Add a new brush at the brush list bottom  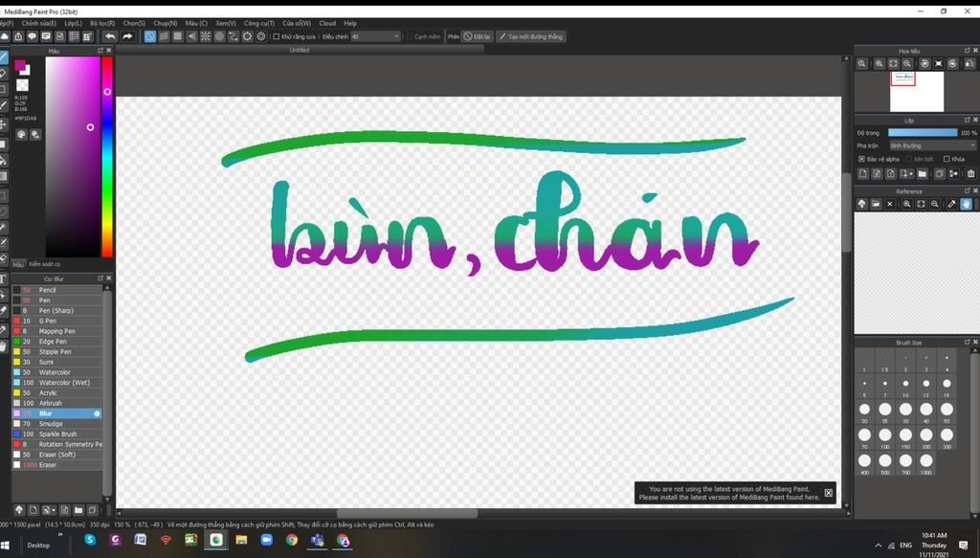[33, 510]
